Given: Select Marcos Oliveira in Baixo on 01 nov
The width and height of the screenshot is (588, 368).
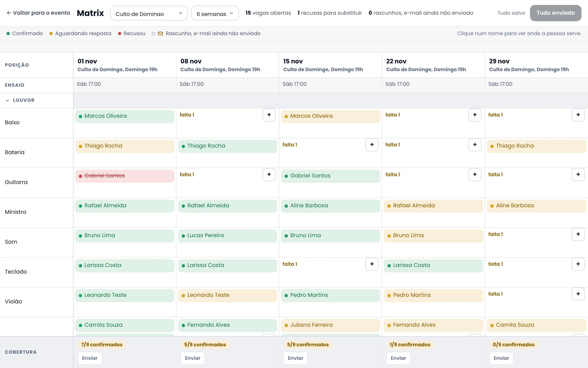Looking at the screenshot, I should [125, 116].
